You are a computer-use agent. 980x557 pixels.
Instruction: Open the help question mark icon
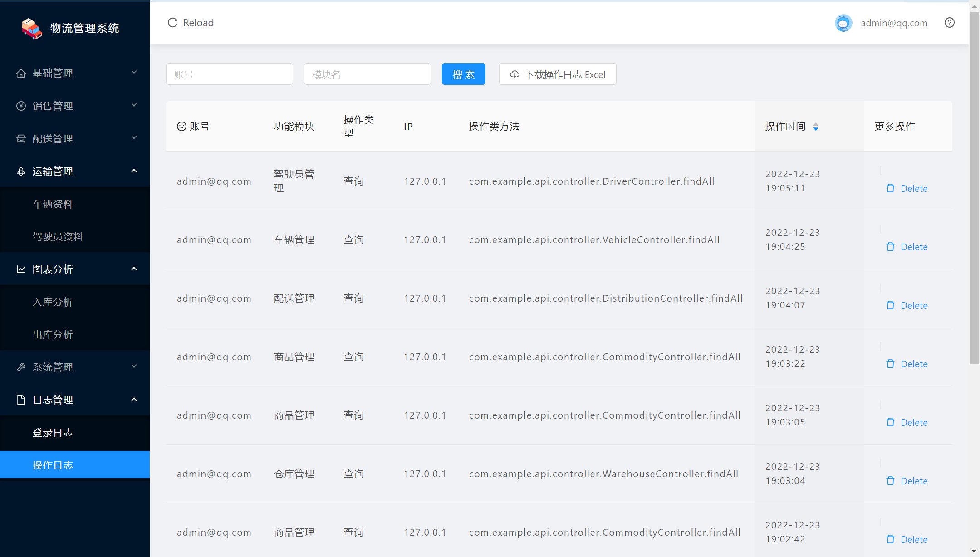(x=950, y=23)
